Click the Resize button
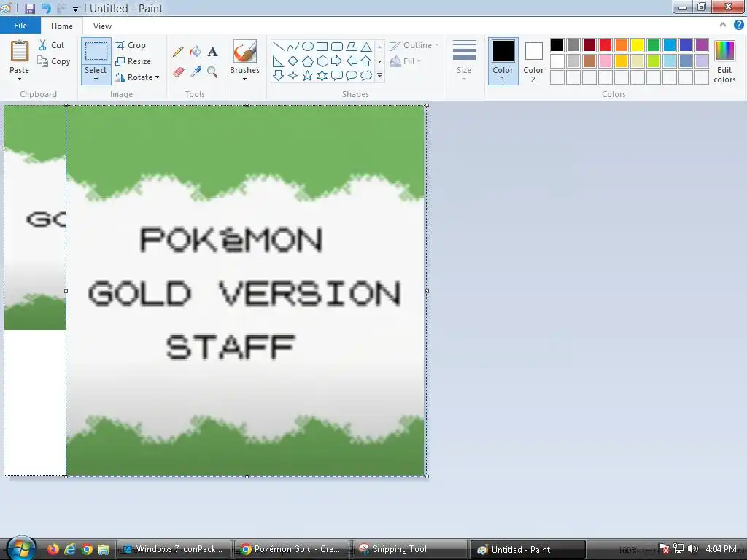The height and width of the screenshot is (560, 747). [133, 61]
